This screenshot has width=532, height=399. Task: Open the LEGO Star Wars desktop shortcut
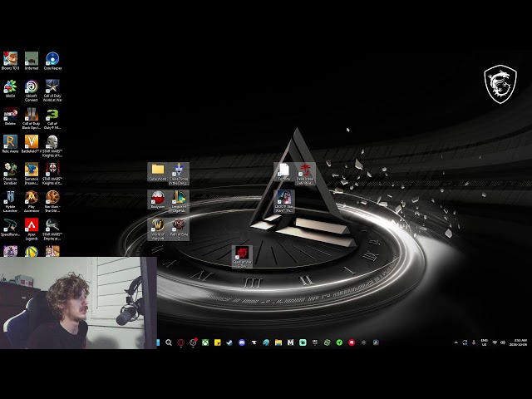[284, 201]
